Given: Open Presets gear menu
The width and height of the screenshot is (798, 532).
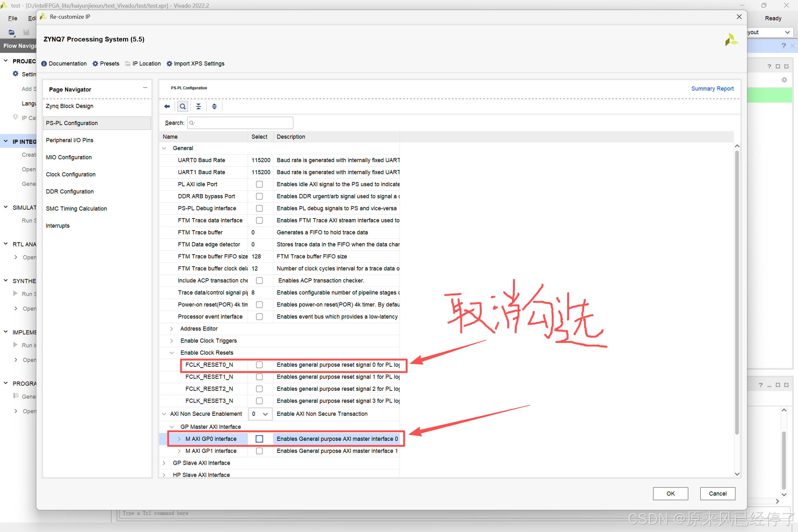Looking at the screenshot, I should click(x=95, y=64).
